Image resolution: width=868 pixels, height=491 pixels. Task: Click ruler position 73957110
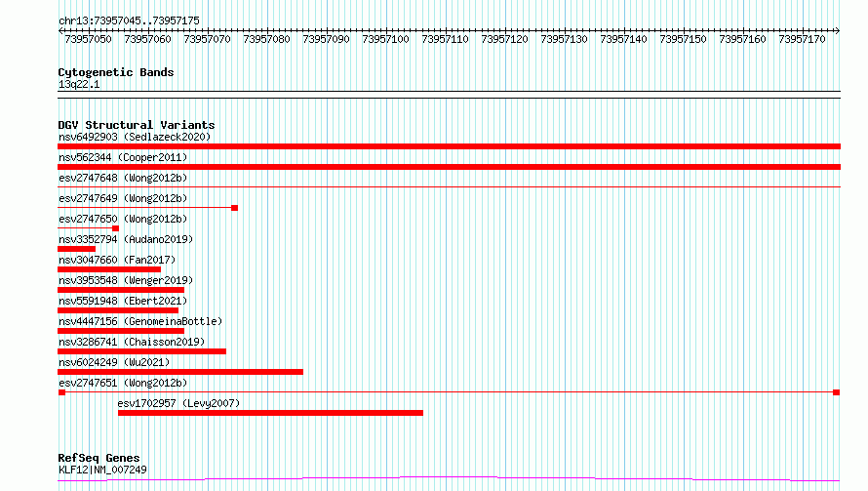[445, 39]
